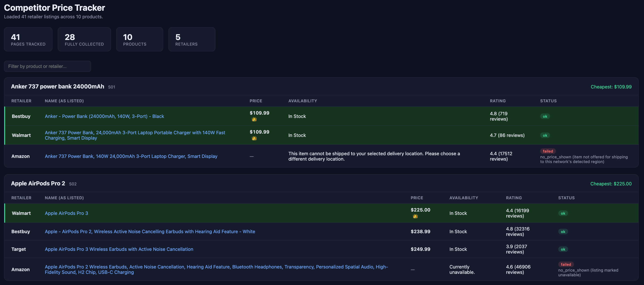Viewport: 644px width, 285px height.
Task: Click the "4.8 (719 reviews)" rating
Action: 499,116
